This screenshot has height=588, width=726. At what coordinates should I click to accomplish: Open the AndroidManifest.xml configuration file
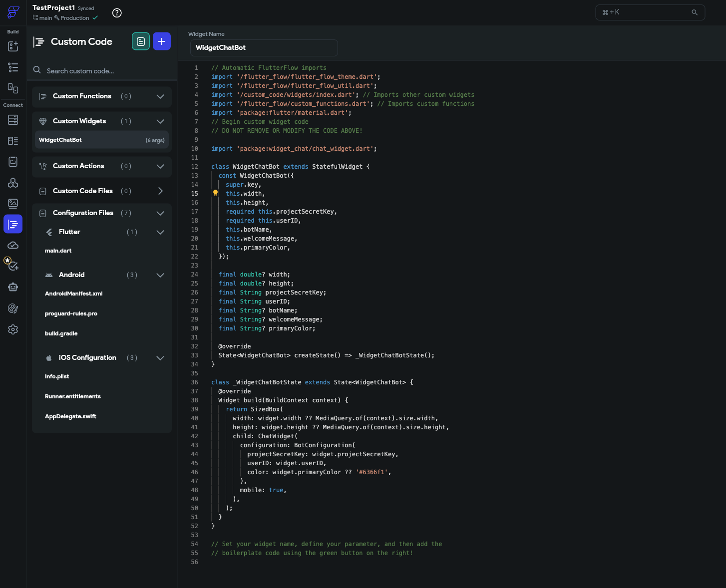[x=73, y=294]
